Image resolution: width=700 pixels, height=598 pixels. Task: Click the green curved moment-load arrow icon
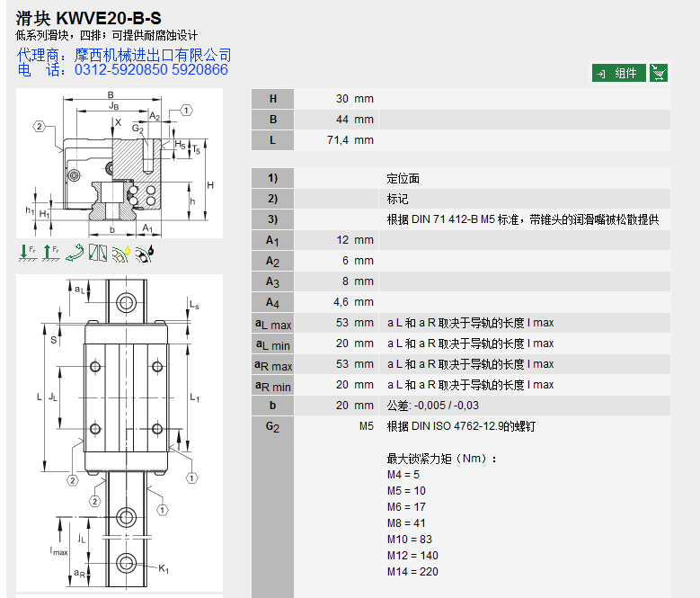(74, 254)
